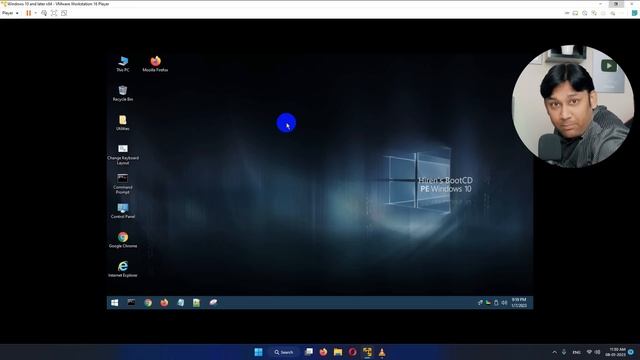
Task: Pause the virtual machine with the orange pause button
Action: coord(29,13)
